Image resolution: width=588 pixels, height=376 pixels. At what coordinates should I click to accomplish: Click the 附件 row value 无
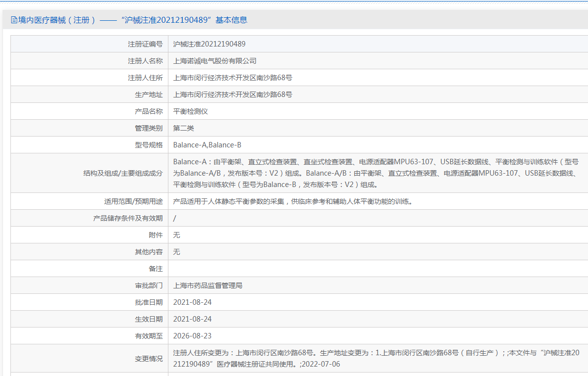pyautogui.click(x=176, y=235)
